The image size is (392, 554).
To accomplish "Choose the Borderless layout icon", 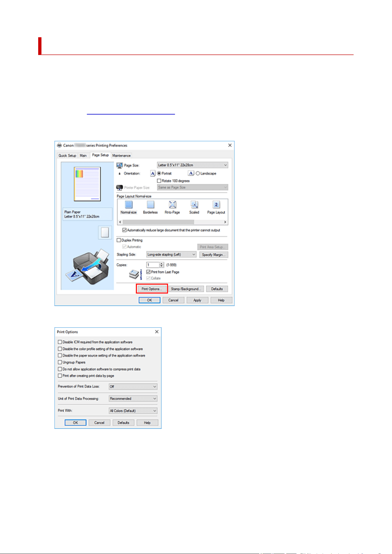I will pyautogui.click(x=150, y=204).
